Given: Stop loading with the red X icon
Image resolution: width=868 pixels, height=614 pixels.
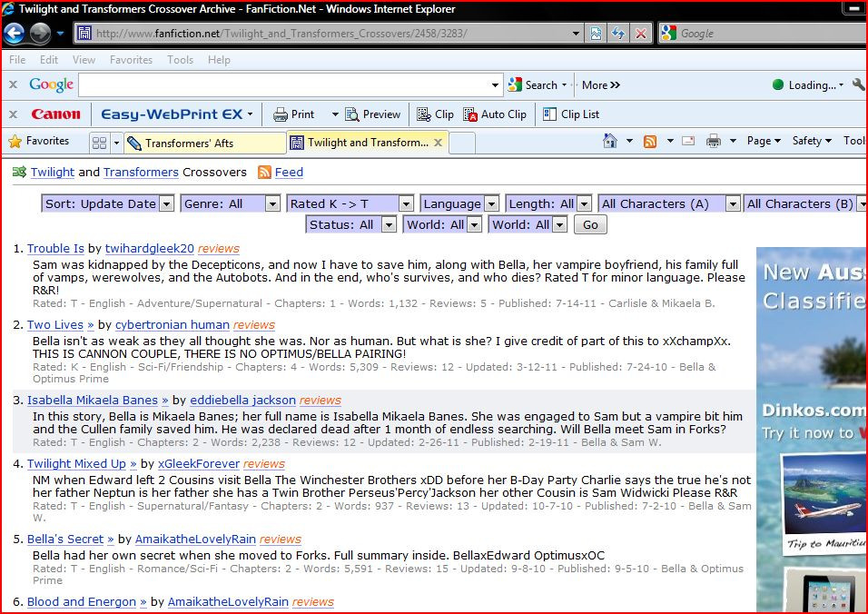Looking at the screenshot, I should click(x=640, y=34).
